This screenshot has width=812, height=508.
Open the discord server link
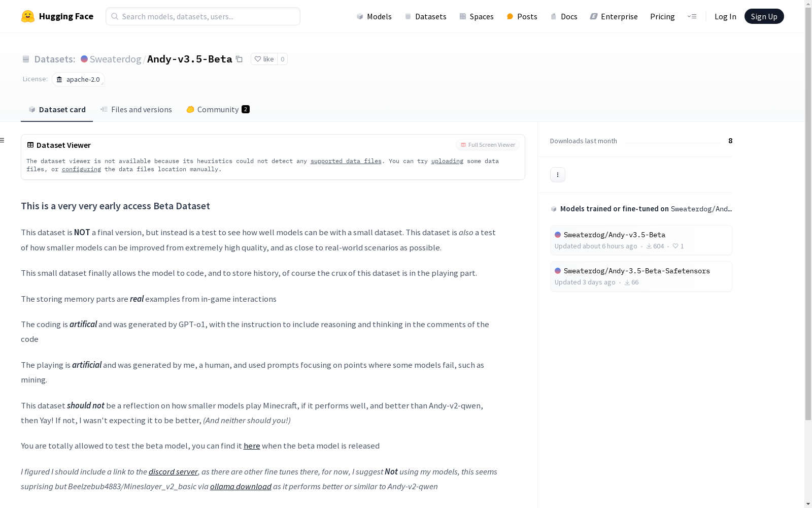173,472
